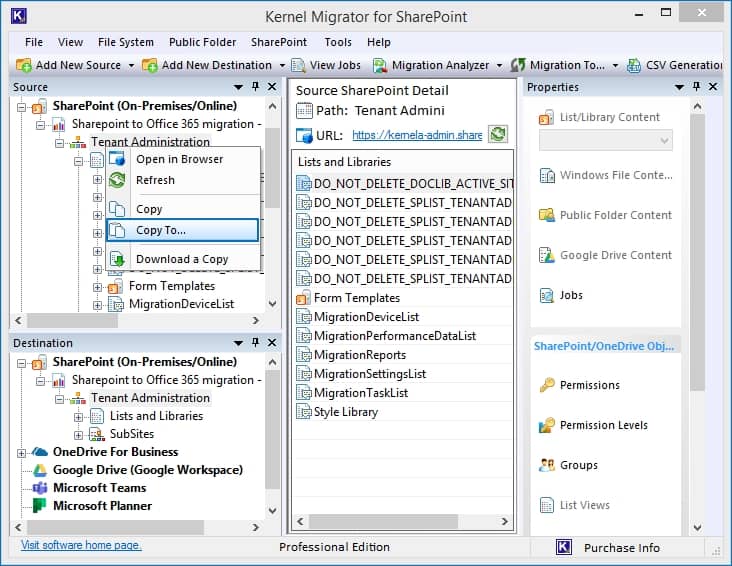The height and width of the screenshot is (566, 732).
Task: Click the Microsoft Planner icon in Destination
Action: tap(40, 506)
